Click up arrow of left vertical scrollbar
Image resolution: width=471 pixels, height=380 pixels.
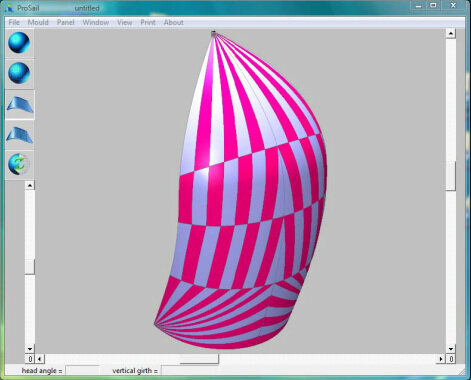pyautogui.click(x=30, y=185)
